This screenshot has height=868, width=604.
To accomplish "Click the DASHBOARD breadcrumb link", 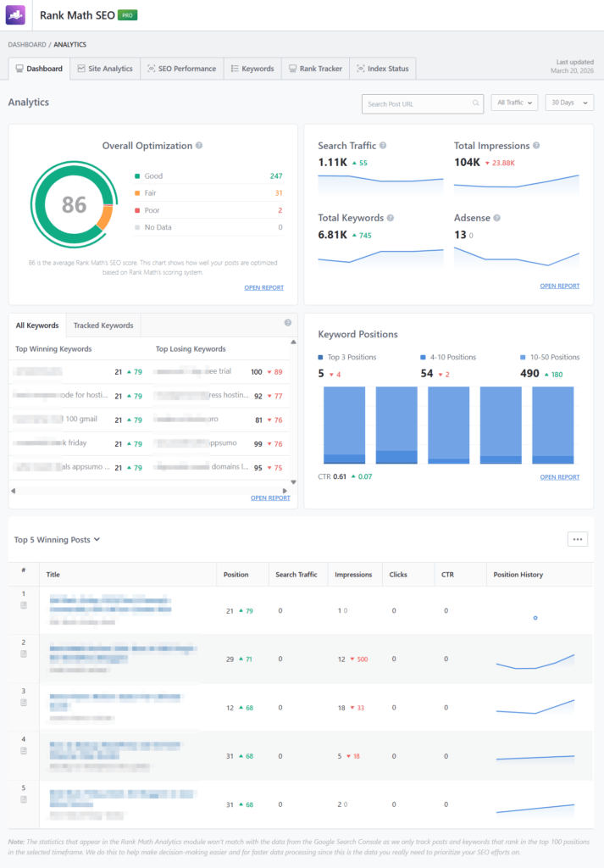I will (x=27, y=44).
